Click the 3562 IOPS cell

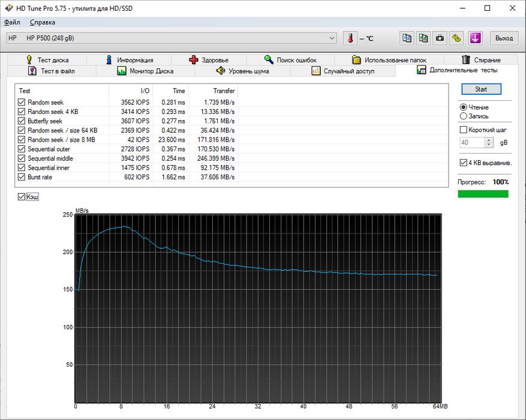[135, 103]
